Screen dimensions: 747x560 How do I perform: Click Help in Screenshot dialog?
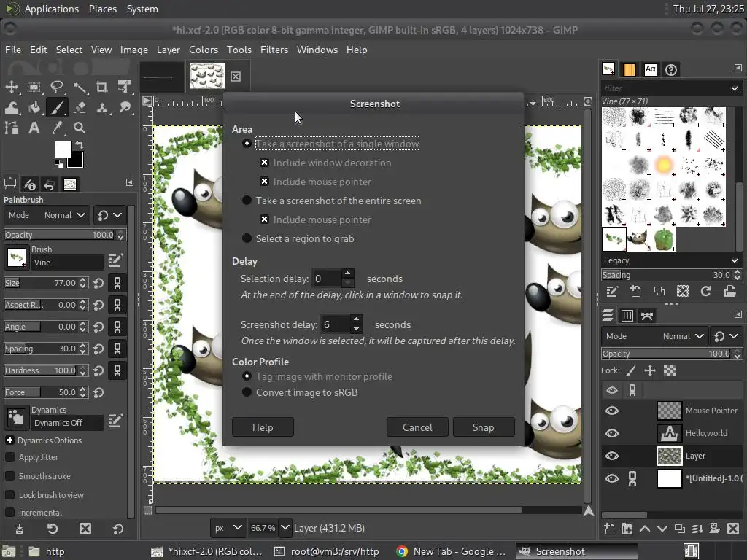pyautogui.click(x=263, y=427)
